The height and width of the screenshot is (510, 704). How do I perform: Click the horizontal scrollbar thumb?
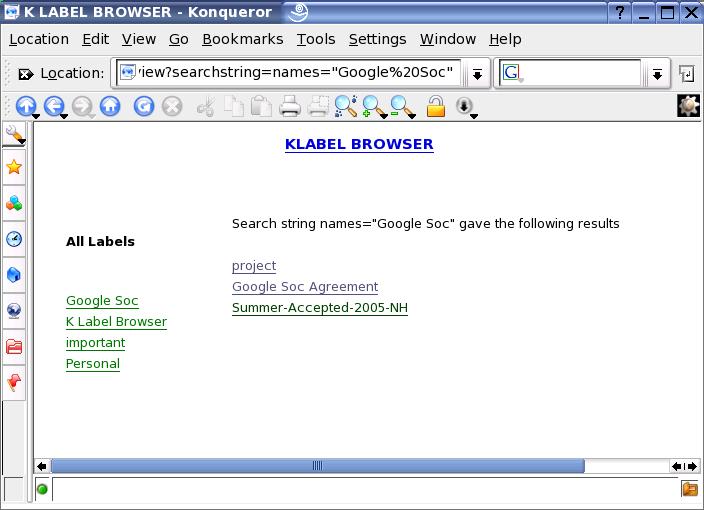tap(318, 466)
